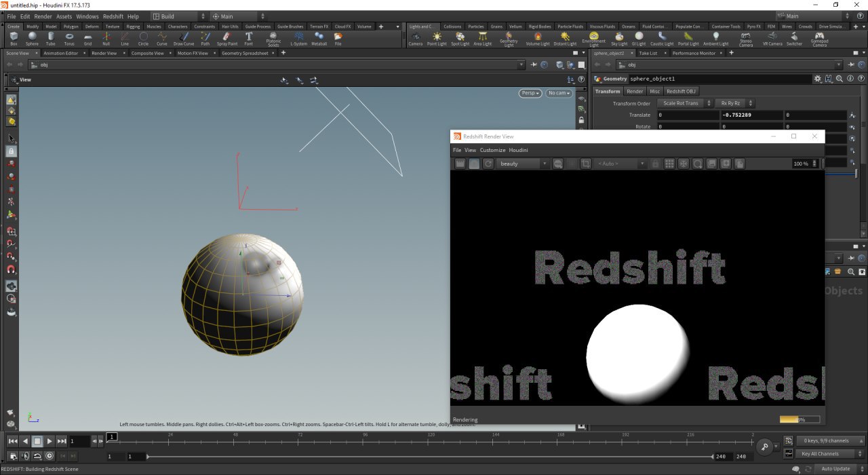Select the Sphere shelf tool

coord(32,38)
